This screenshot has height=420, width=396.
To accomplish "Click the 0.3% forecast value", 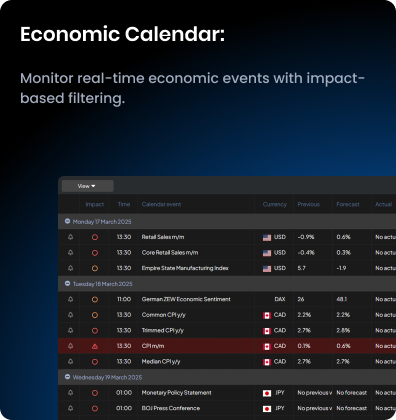I will (343, 253).
